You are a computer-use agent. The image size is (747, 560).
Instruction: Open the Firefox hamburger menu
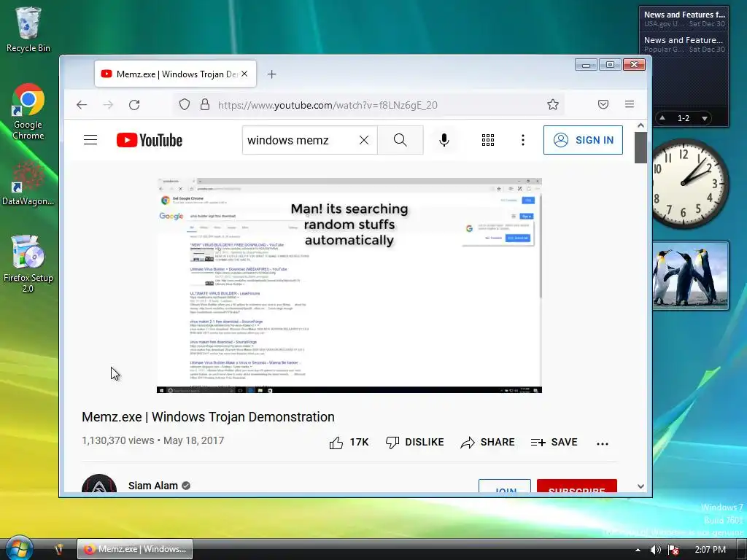pyautogui.click(x=630, y=104)
